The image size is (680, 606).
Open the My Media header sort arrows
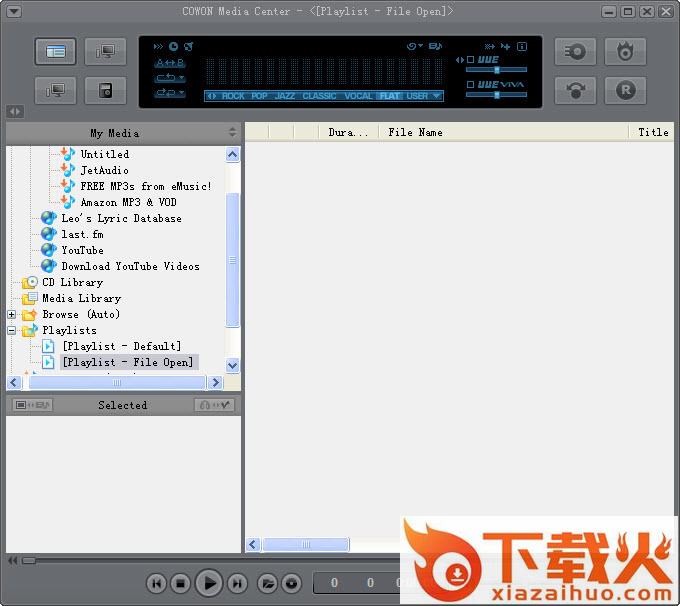[x=232, y=132]
